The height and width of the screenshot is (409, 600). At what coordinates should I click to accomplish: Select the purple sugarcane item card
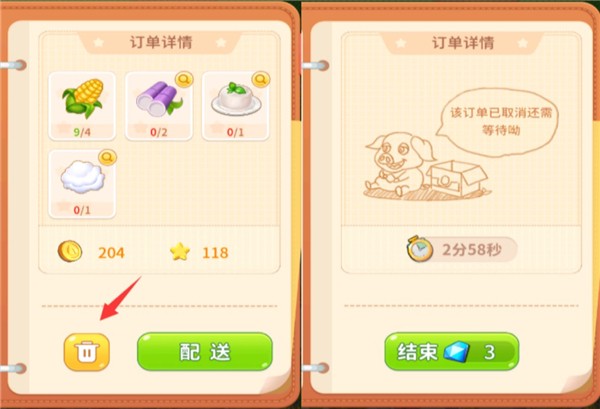tap(159, 106)
